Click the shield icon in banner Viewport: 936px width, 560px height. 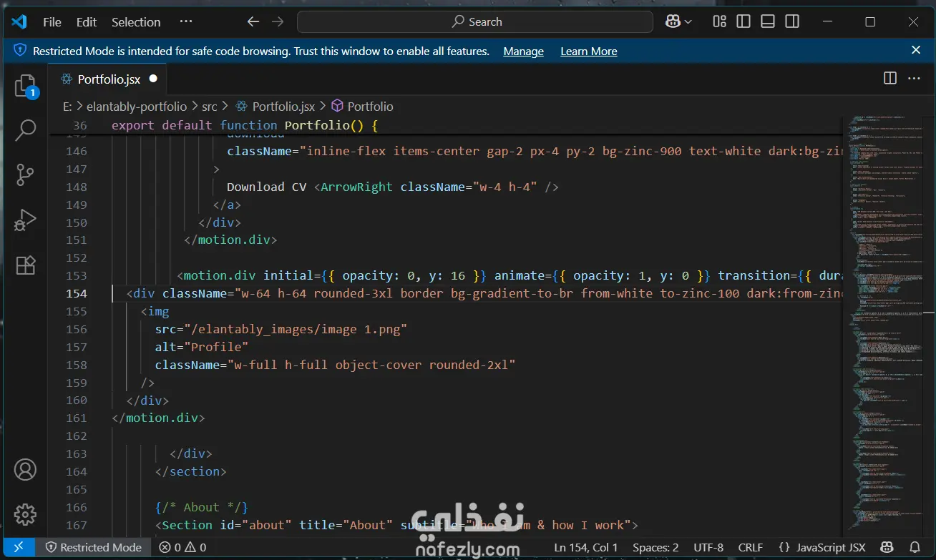point(19,51)
